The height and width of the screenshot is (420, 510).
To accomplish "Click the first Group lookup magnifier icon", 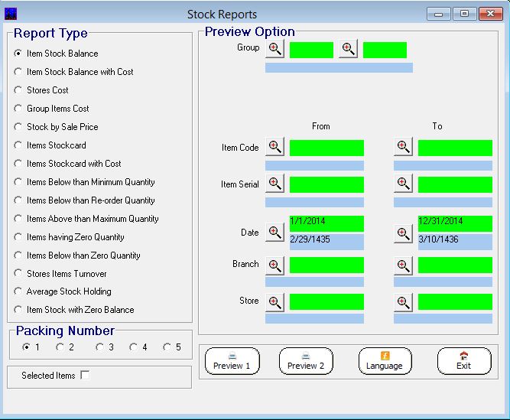I will 275,49.
